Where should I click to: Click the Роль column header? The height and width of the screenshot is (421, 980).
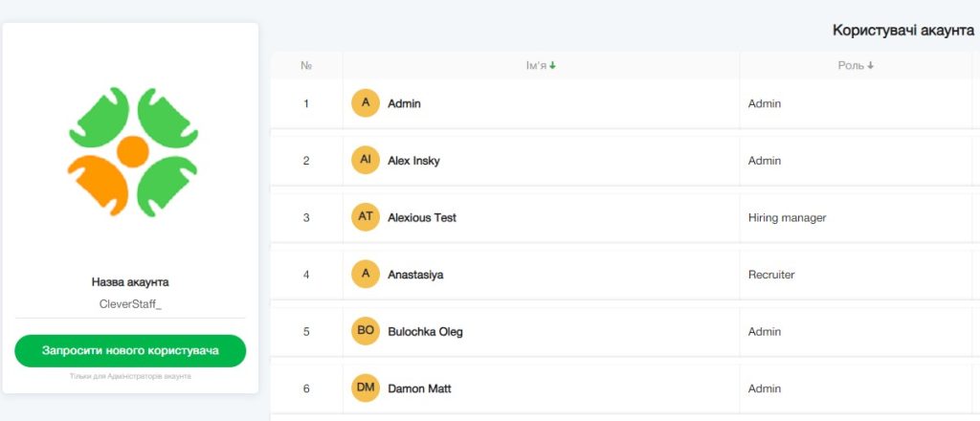coord(851,66)
